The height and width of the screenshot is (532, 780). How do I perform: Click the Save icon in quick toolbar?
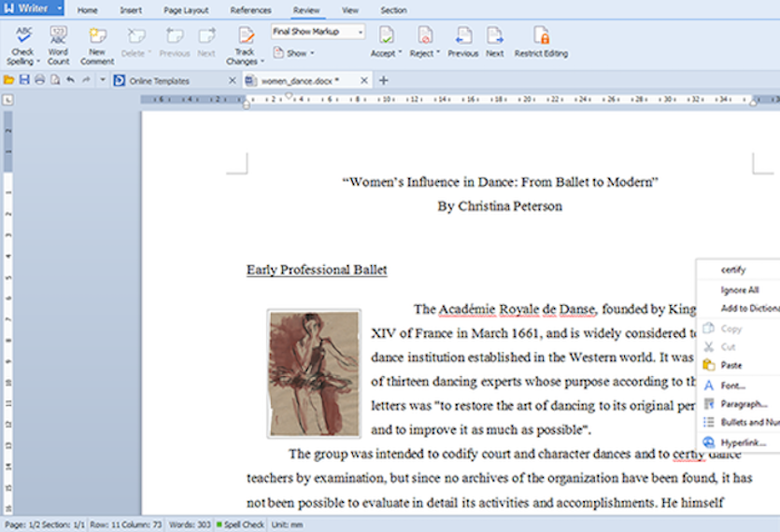(x=24, y=80)
